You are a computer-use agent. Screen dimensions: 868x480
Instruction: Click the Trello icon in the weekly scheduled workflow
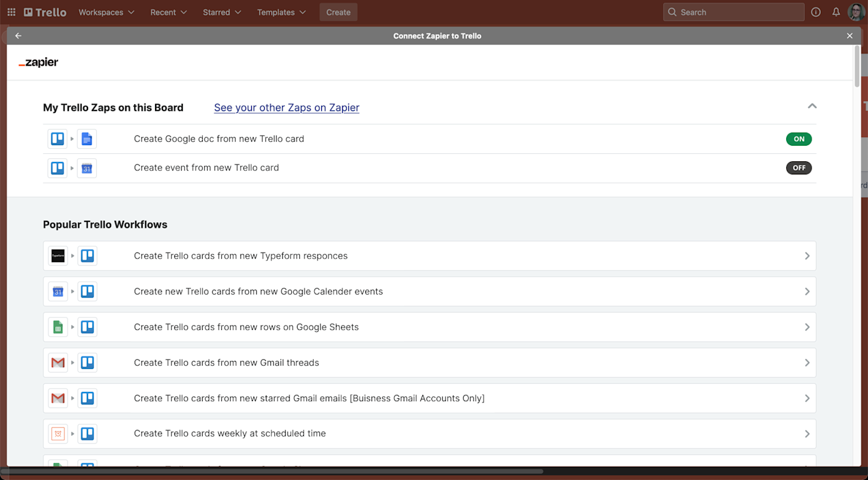point(87,433)
